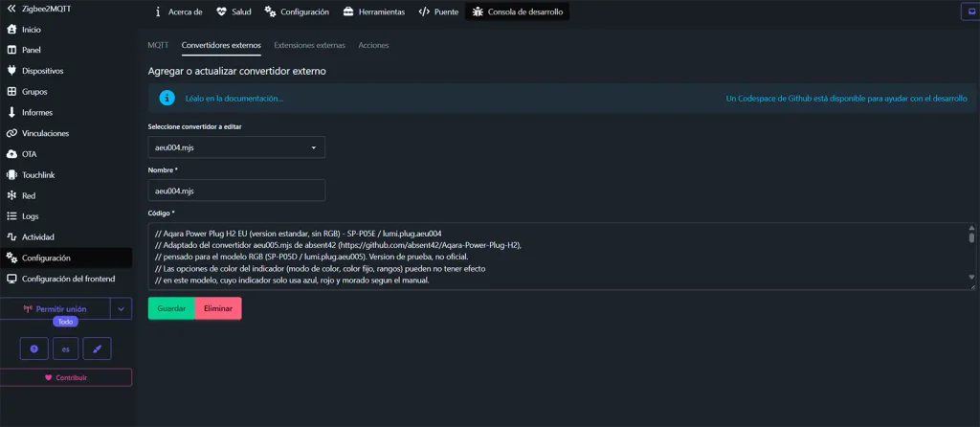980x427 pixels.
Task: Collapse sidebar with double-chevron icon
Action: tap(11, 9)
